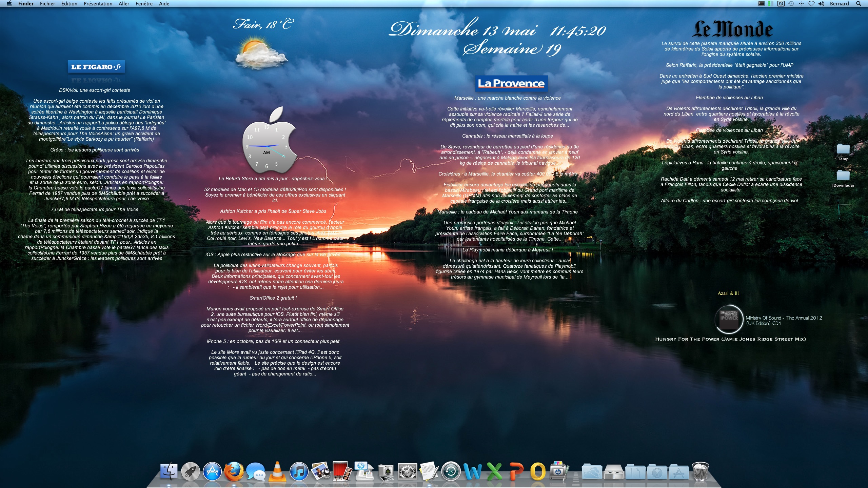The image size is (868, 488).
Task: Open the Trash in dock
Action: [x=701, y=471]
